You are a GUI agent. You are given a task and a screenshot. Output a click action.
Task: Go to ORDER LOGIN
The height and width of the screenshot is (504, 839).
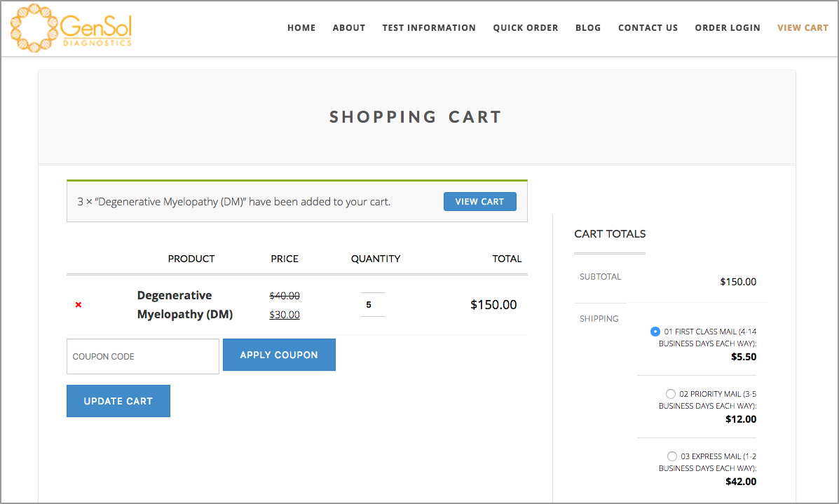[x=728, y=28]
